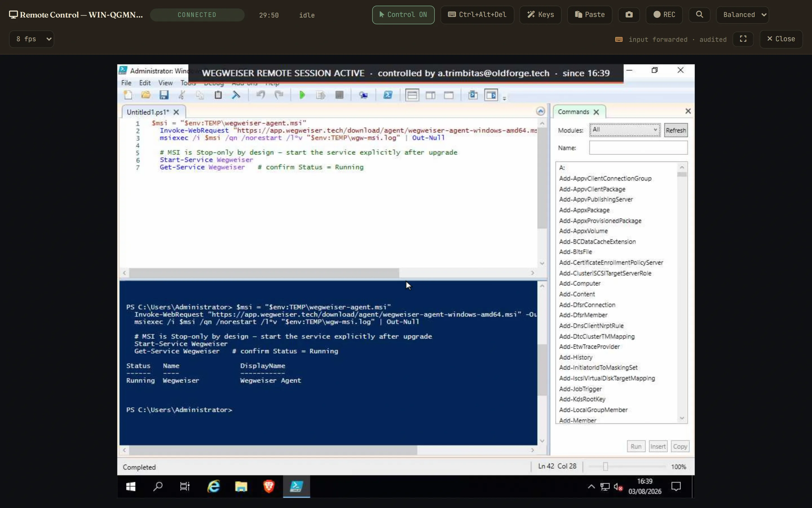Open Internet Explorer from taskbar
Viewport: 812px width, 508px height.
coord(213,486)
